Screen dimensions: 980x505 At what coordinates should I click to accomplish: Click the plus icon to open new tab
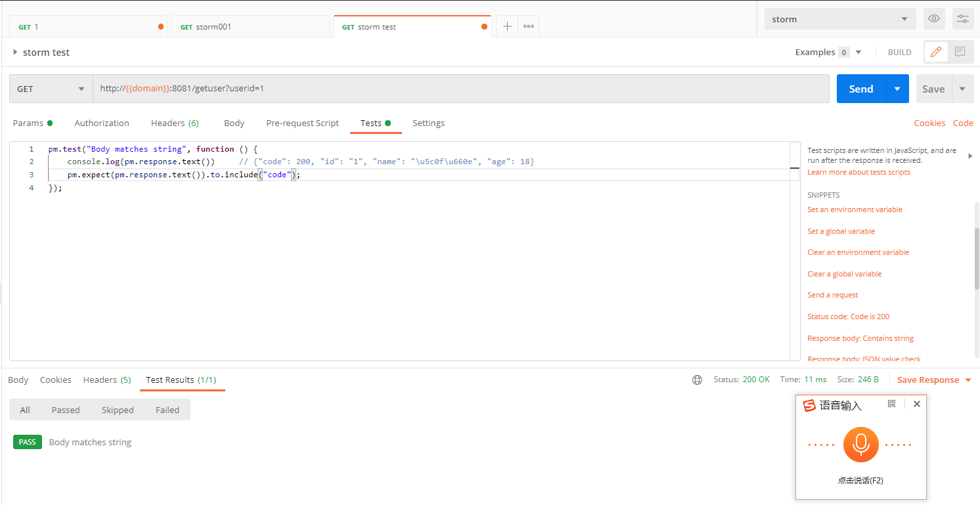(x=507, y=26)
